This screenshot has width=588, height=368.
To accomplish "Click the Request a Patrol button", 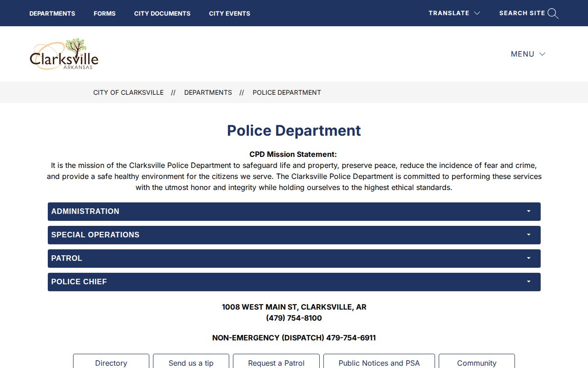I will coord(276,361).
